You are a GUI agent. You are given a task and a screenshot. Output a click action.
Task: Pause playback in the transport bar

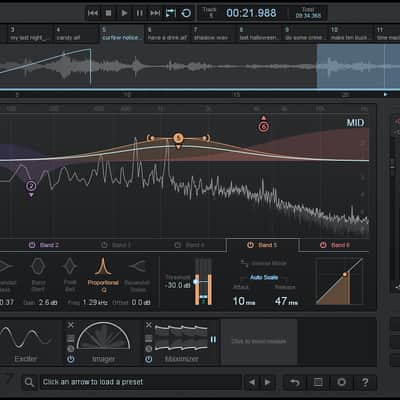tap(139, 13)
